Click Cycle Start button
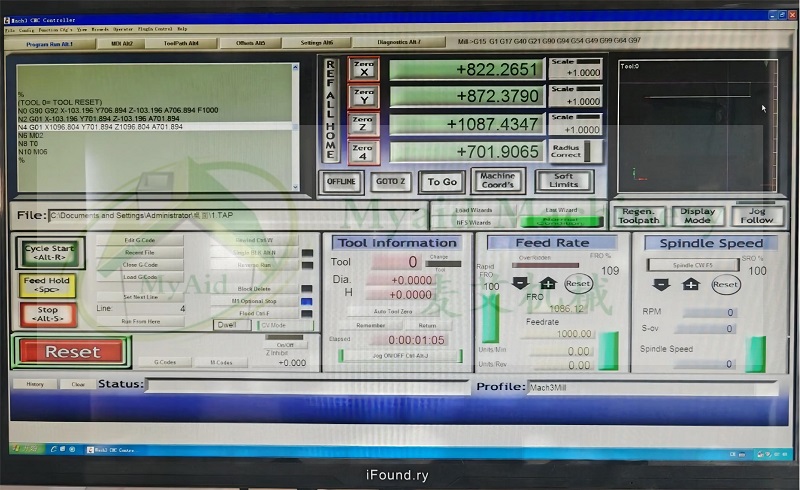Image resolution: width=800 pixels, height=490 pixels. point(49,253)
